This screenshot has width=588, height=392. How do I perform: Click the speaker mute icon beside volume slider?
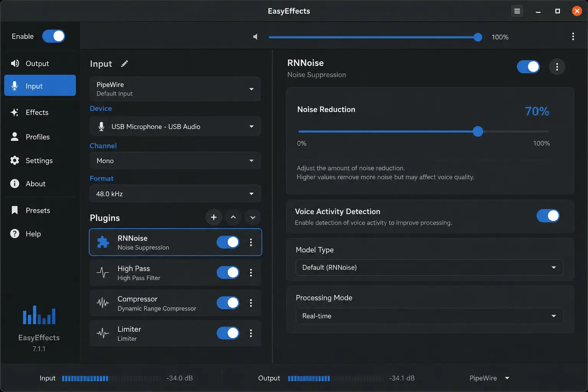255,37
